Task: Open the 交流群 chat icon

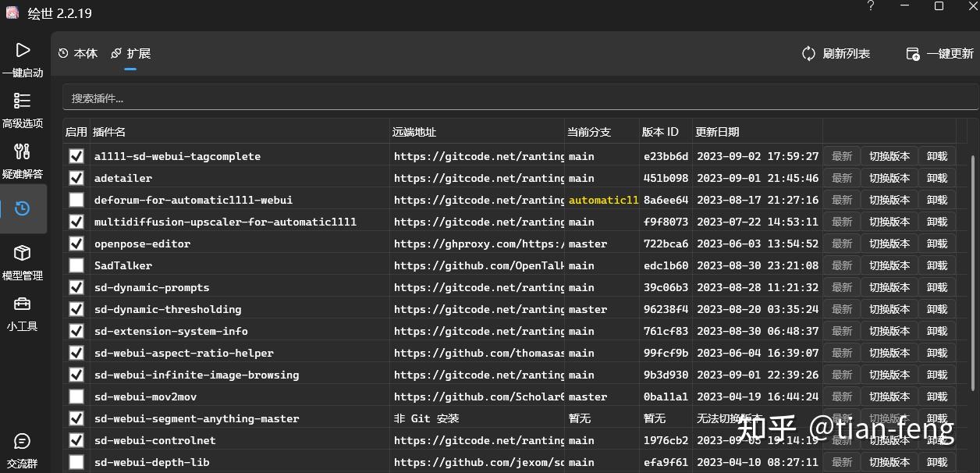Action: pos(23,442)
